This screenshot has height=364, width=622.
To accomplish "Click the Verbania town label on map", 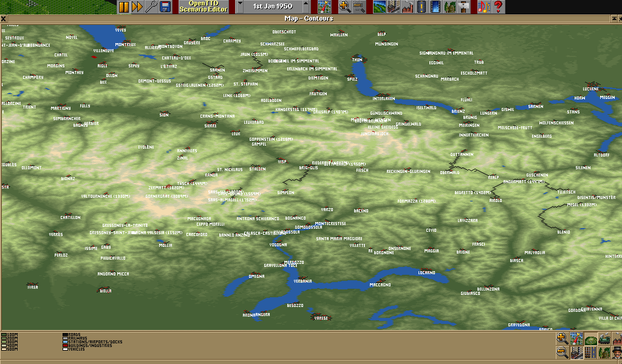I will point(302,281).
